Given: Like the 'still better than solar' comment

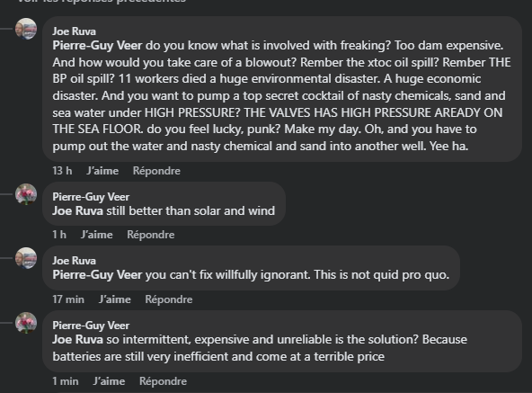Looking at the screenshot, I should pos(97,235).
